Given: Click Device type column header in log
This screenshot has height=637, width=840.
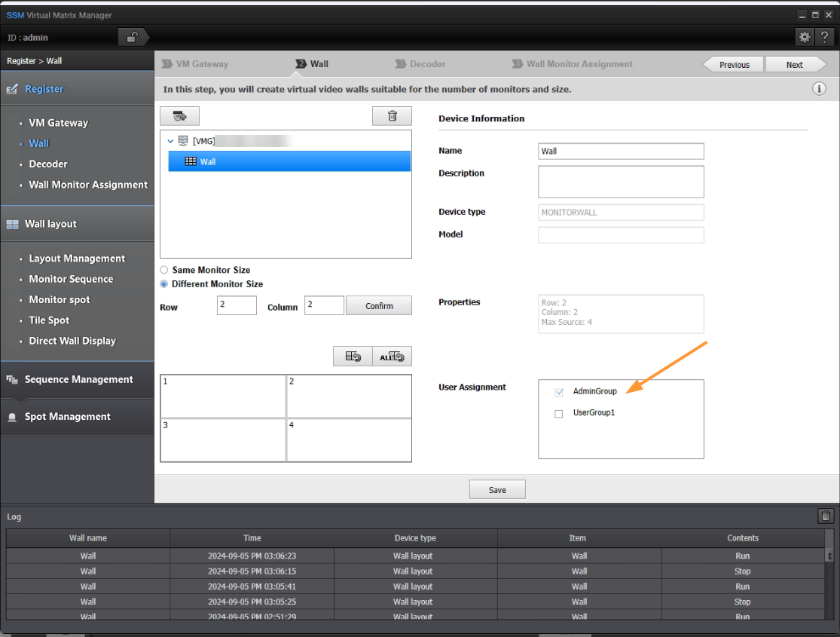Looking at the screenshot, I should coord(415,537).
